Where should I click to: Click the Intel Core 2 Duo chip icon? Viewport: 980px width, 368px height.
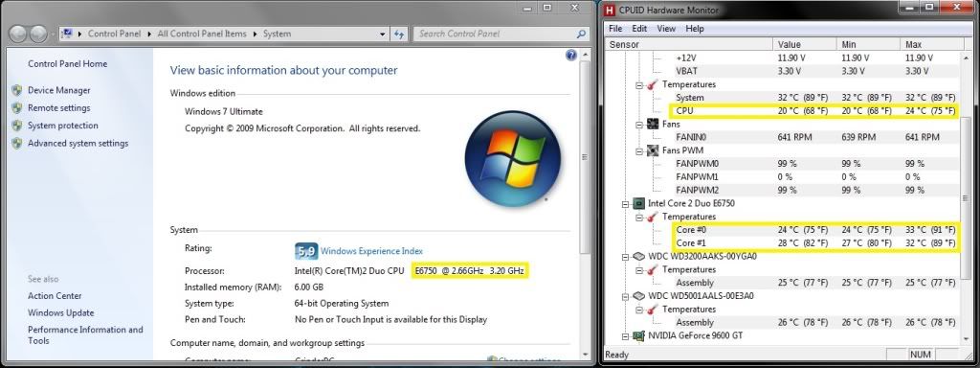pos(638,203)
